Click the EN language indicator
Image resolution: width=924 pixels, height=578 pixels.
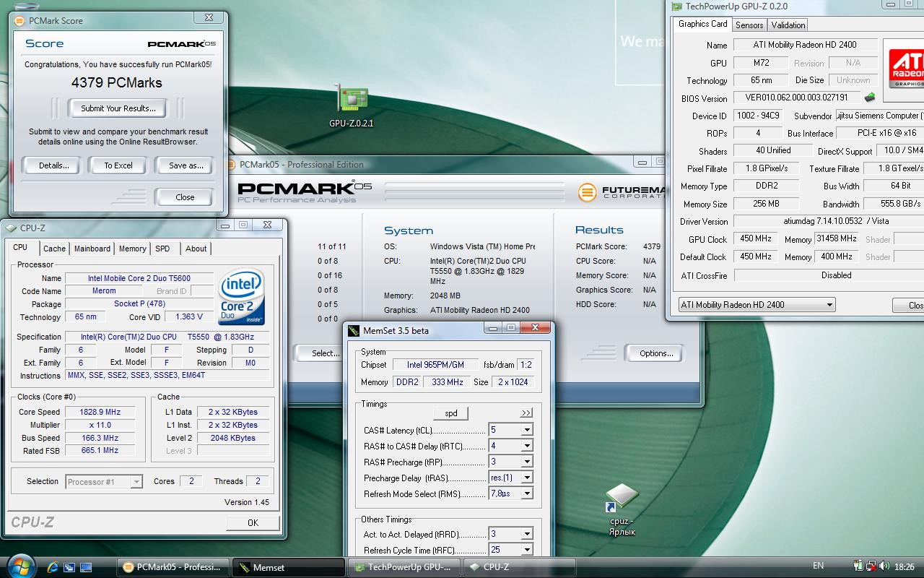[x=818, y=566]
